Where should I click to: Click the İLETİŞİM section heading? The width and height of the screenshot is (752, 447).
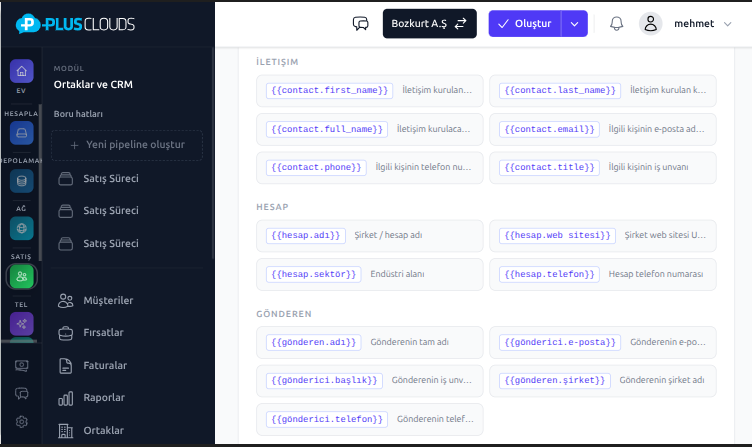[277, 62]
